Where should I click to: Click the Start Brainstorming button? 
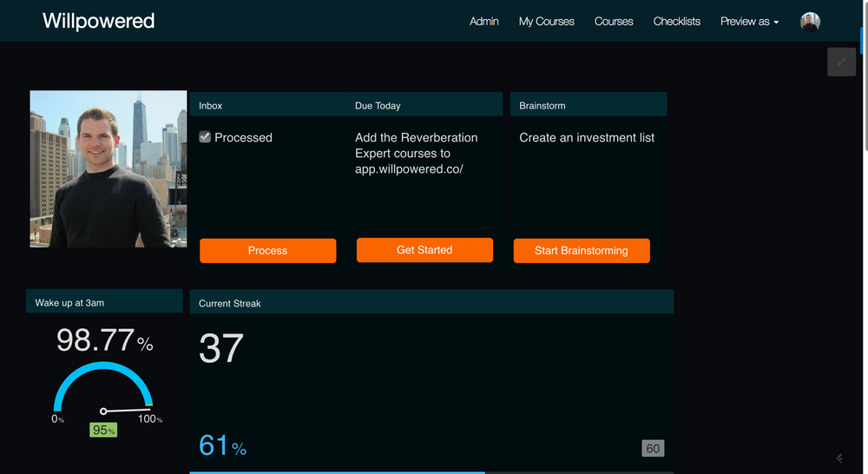point(582,251)
